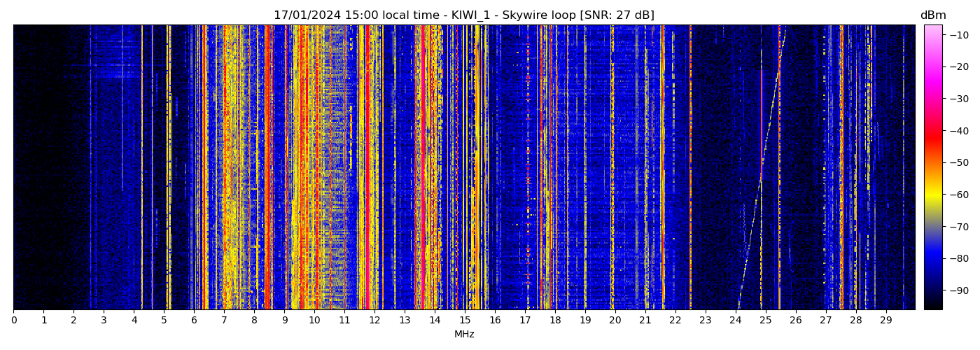This screenshot has width=980, height=350.
Task: Click the 0 MHz axis tick label
Action: pyautogui.click(x=13, y=321)
